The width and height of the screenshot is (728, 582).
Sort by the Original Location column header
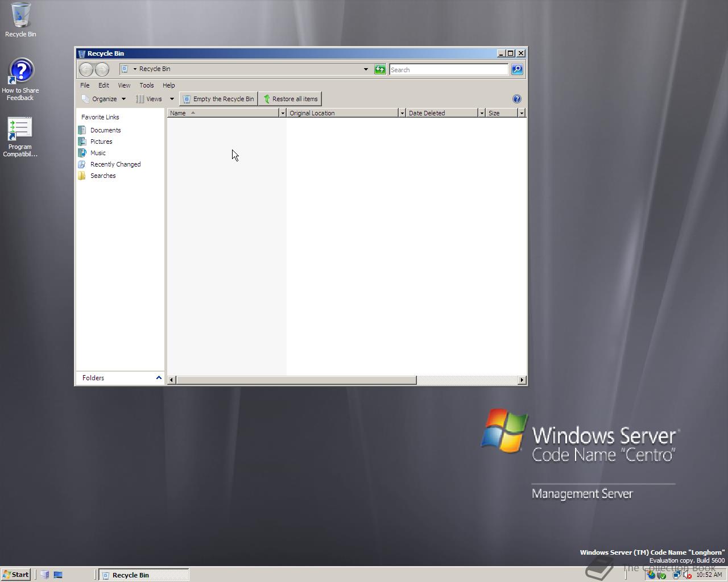(342, 113)
